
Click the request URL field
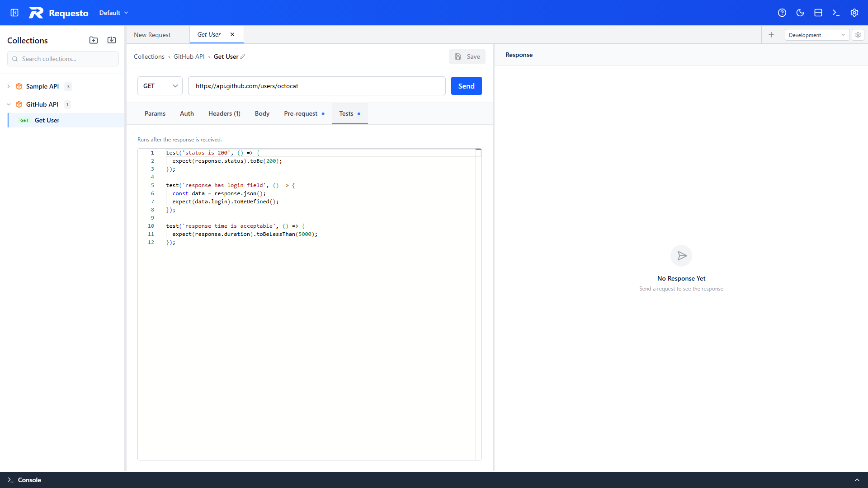317,86
